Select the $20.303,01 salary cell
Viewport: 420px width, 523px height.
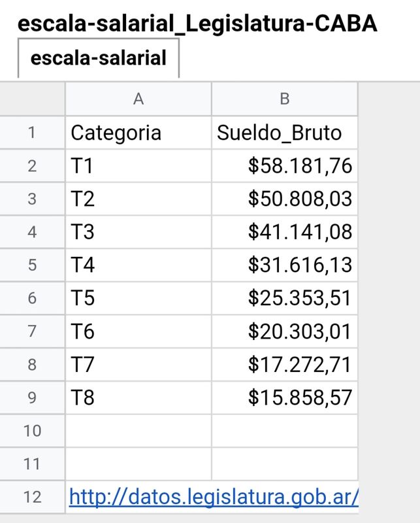285,331
